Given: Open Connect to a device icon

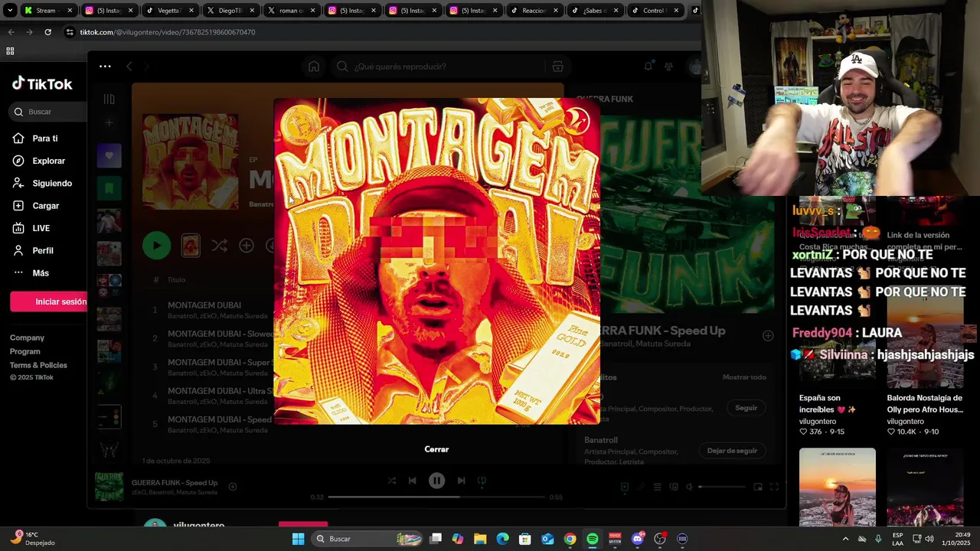Looking at the screenshot, I should pyautogui.click(x=674, y=487).
